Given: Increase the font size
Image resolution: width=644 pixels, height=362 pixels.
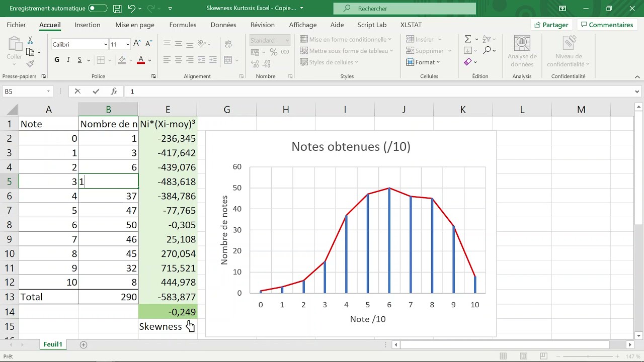Looking at the screenshot, I should [137, 44].
